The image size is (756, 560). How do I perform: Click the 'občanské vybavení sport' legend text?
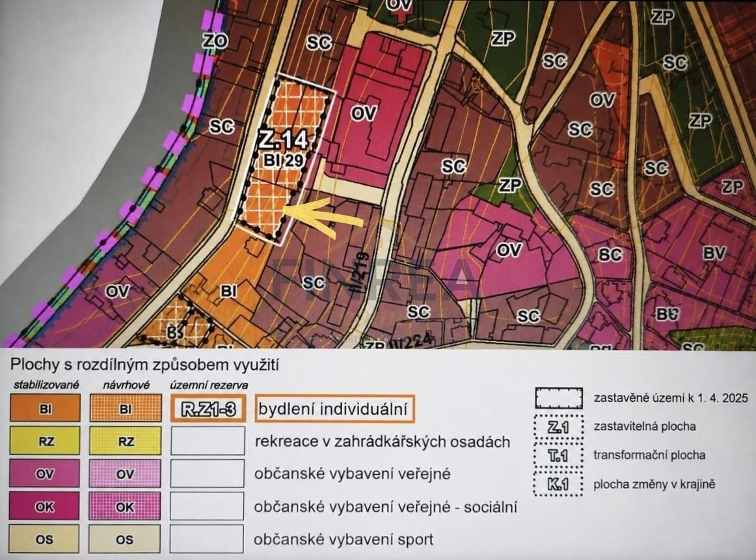click(x=344, y=539)
